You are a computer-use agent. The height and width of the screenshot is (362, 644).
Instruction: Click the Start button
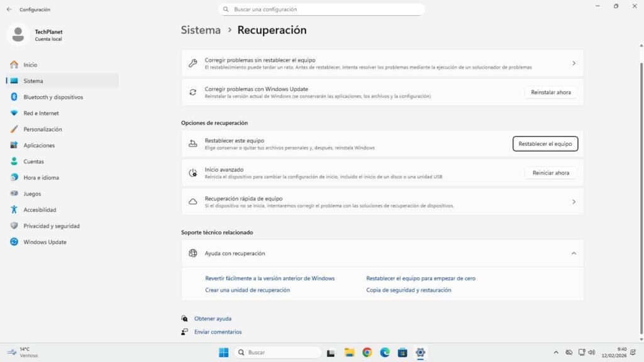pos(223,353)
